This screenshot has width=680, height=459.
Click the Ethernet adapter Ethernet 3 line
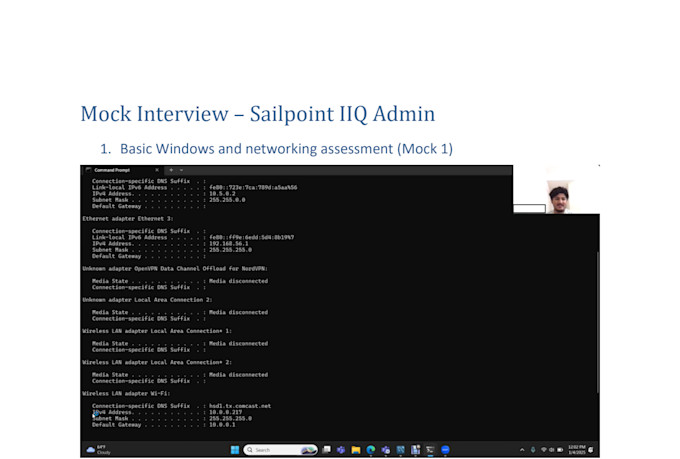128,219
